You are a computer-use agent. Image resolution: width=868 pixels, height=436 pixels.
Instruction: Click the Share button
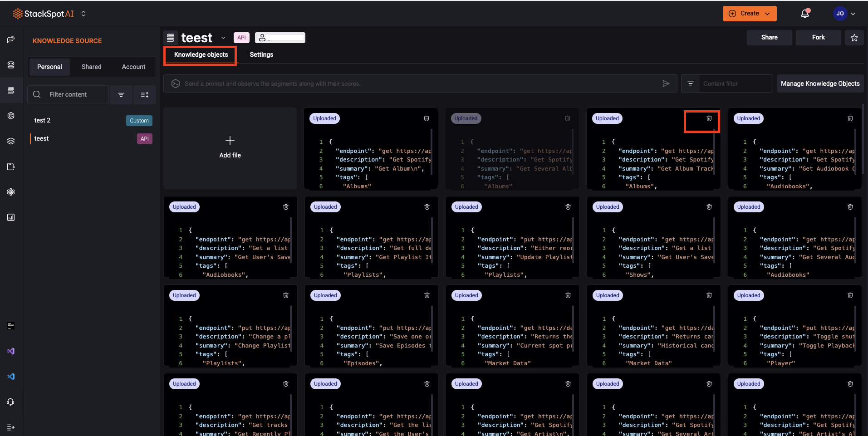(769, 37)
